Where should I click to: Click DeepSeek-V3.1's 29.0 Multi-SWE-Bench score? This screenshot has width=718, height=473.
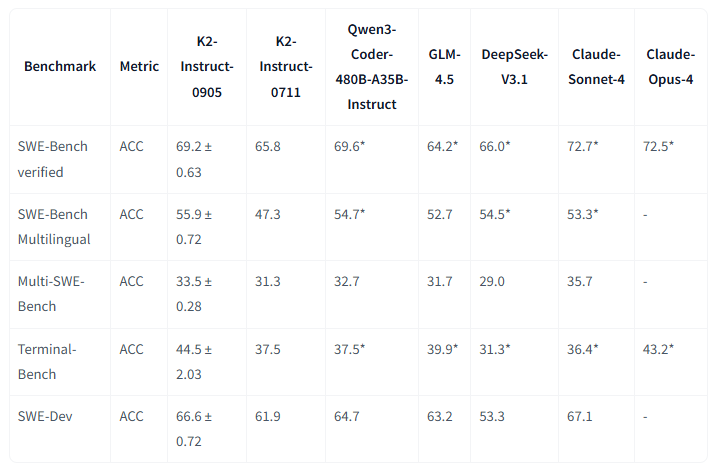tap(495, 282)
